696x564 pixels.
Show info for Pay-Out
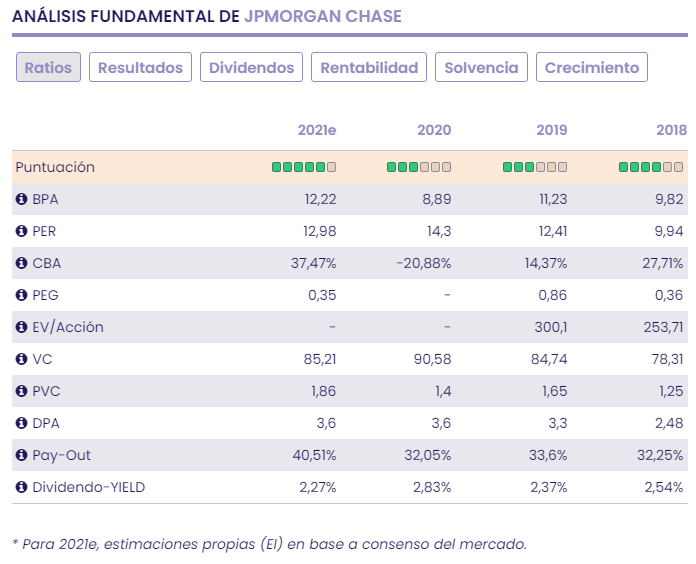21,455
